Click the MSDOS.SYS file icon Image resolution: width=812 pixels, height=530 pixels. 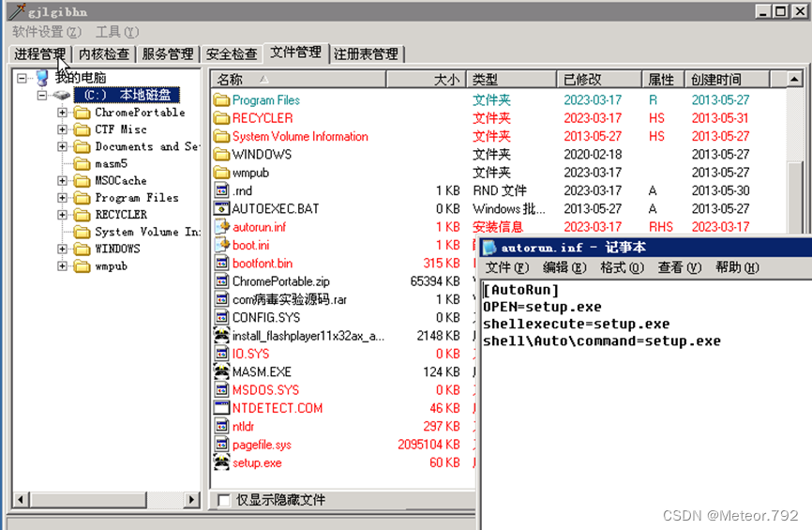pyautogui.click(x=221, y=389)
